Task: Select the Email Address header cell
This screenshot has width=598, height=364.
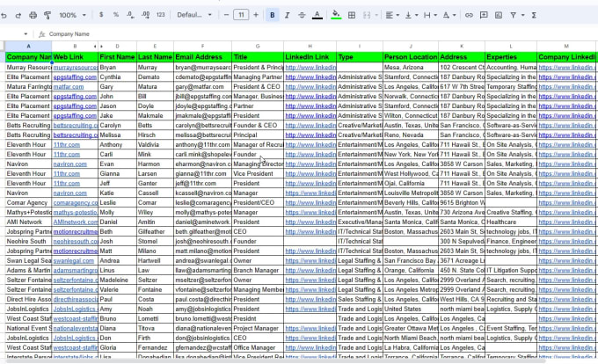Action: coord(202,57)
